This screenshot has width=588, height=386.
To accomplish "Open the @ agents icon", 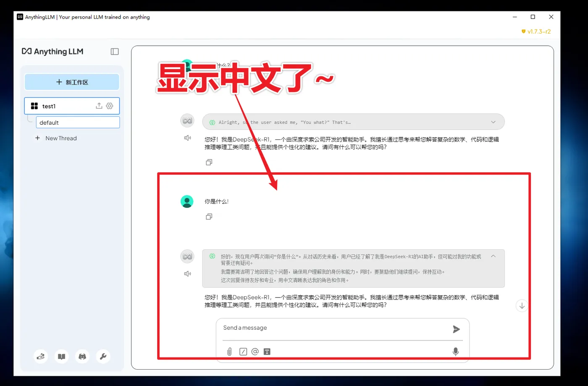I will coord(255,352).
